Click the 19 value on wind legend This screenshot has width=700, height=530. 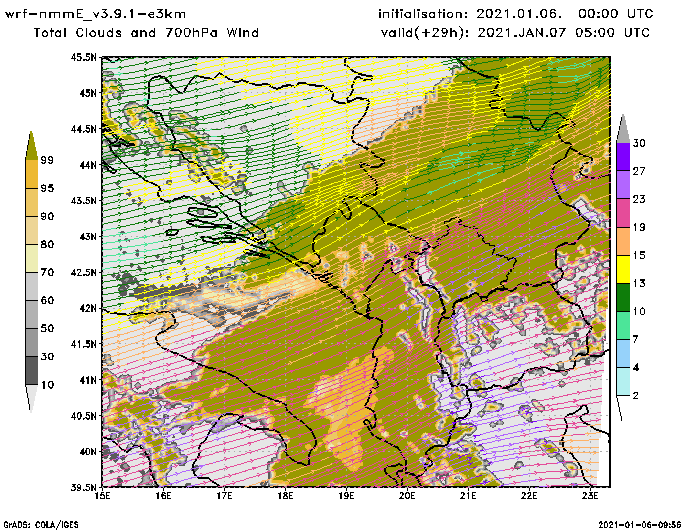click(x=639, y=227)
